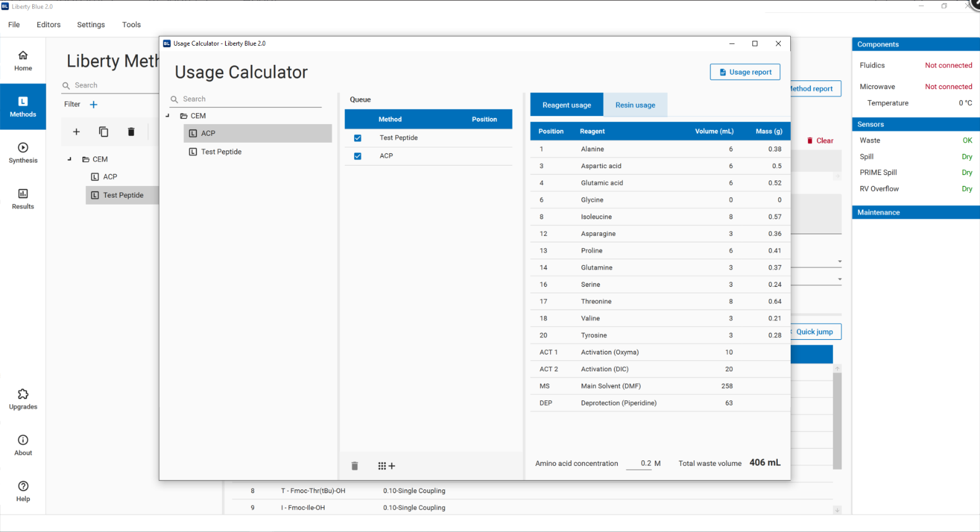Delete selected queue entry in Usage Calculator
Viewport: 980px width, 532px height.
point(355,466)
